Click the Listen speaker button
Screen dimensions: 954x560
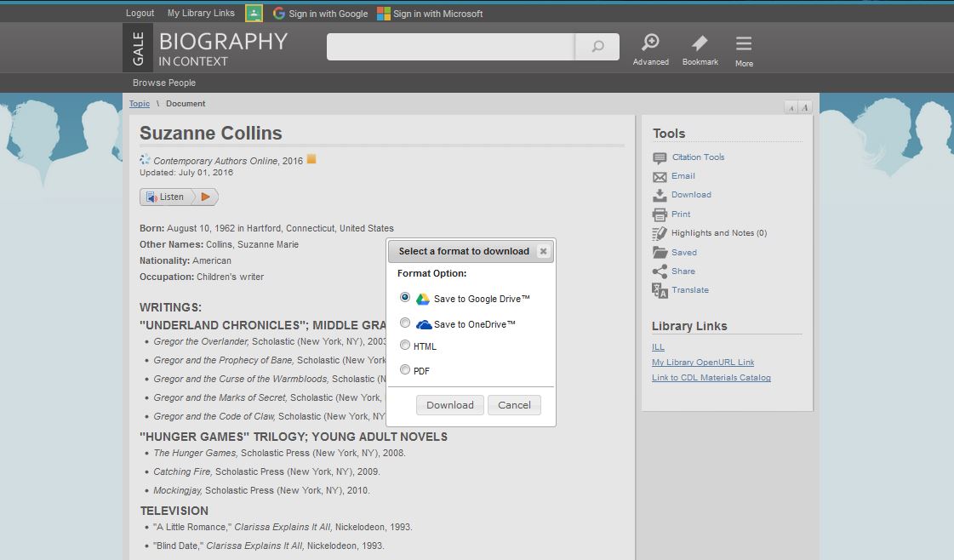[x=167, y=197]
